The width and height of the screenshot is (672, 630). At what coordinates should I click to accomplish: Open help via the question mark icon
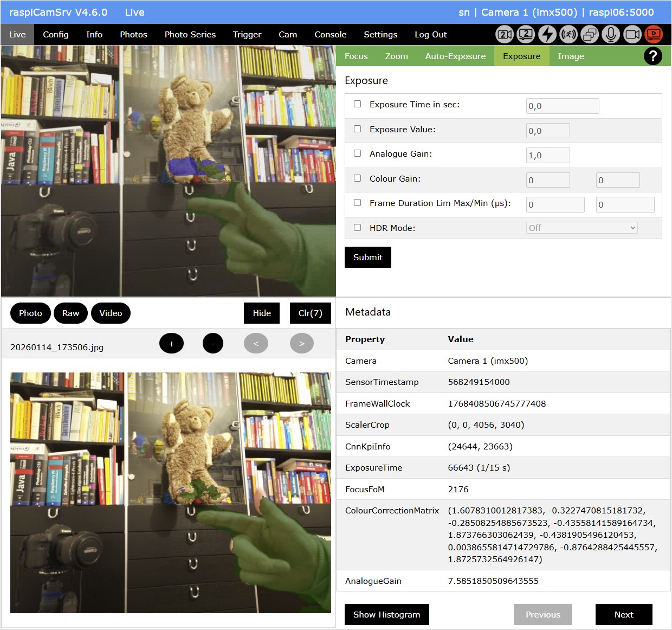pyautogui.click(x=653, y=56)
